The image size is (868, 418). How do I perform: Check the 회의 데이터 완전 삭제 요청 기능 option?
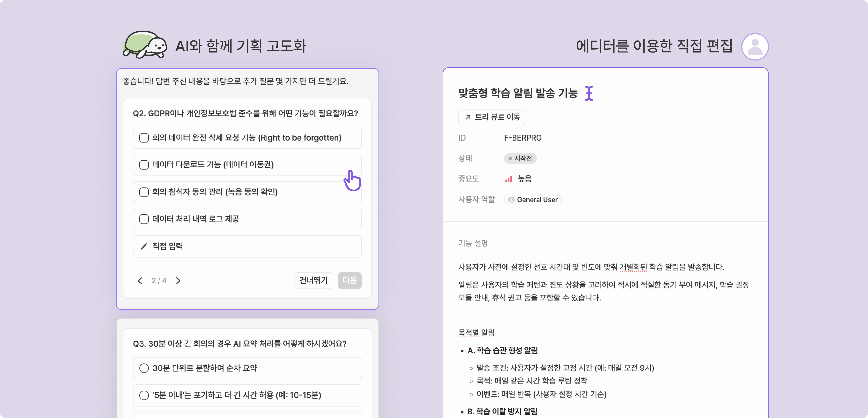(x=144, y=137)
